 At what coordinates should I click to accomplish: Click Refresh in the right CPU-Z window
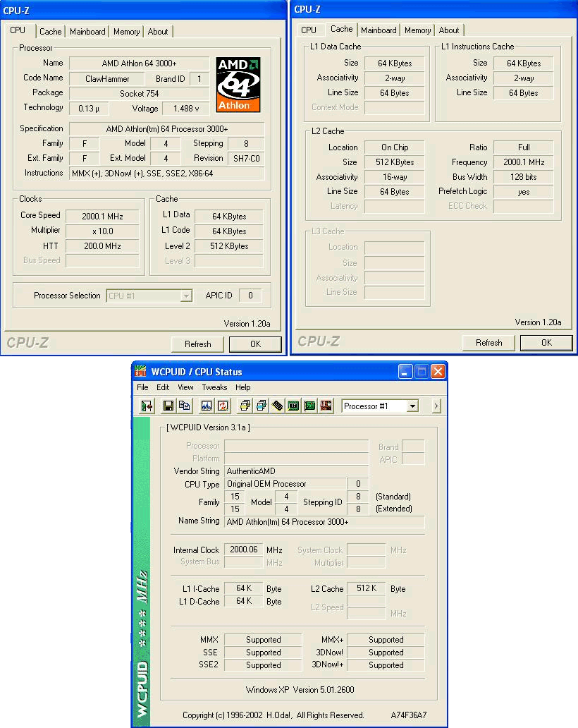pos(488,343)
